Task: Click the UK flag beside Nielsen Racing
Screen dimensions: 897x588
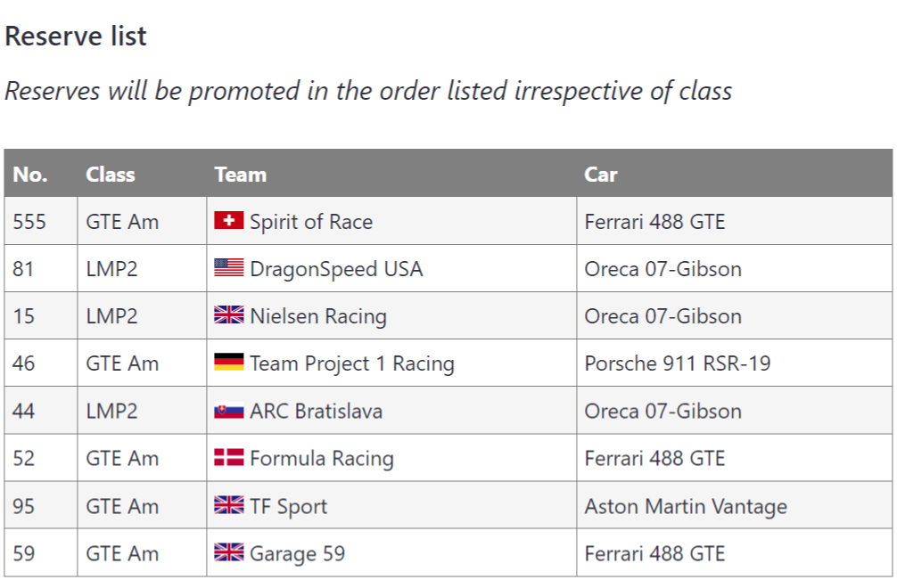Action: [229, 314]
